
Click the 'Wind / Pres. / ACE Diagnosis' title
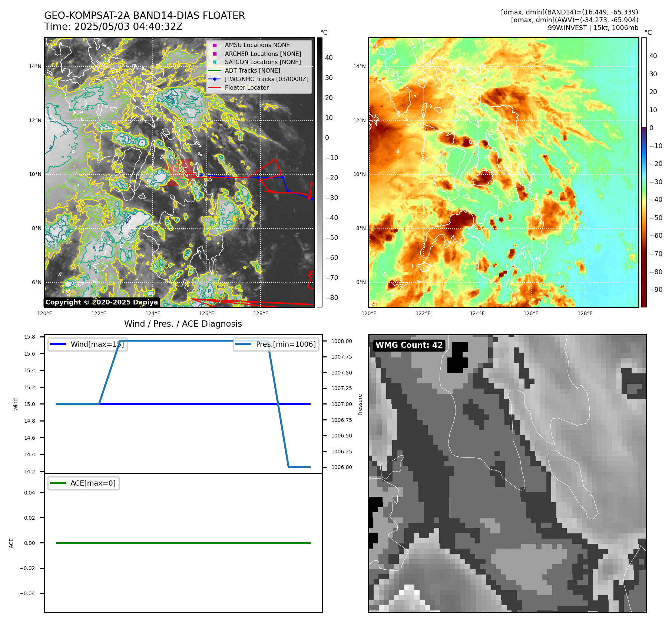(x=183, y=324)
